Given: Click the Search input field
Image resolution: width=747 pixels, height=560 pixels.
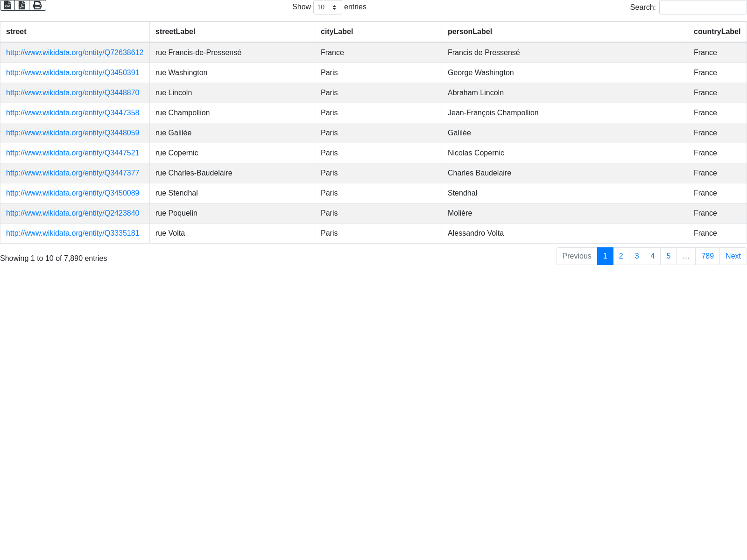Looking at the screenshot, I should 703,7.
